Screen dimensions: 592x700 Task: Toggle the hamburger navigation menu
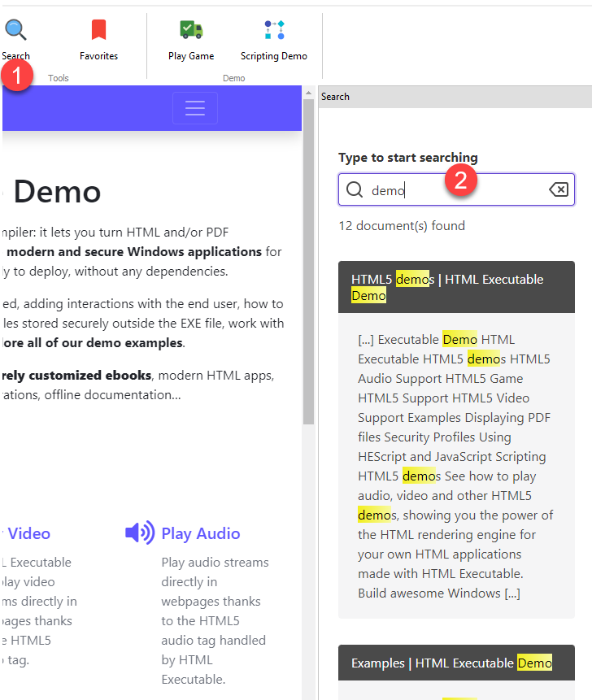tap(194, 109)
